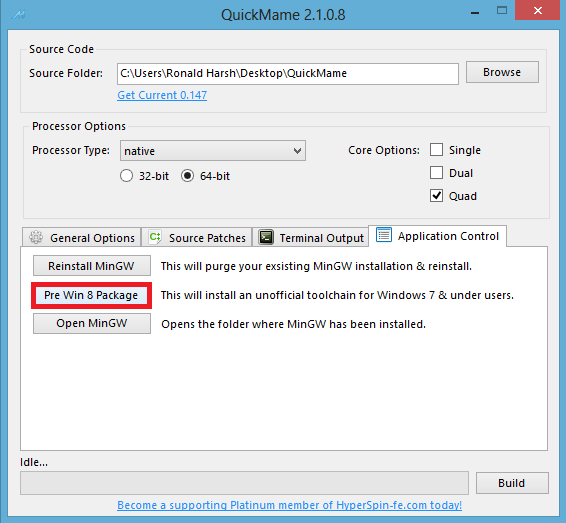The height and width of the screenshot is (523, 566).
Task: Check the Dual core option
Action: click(436, 173)
